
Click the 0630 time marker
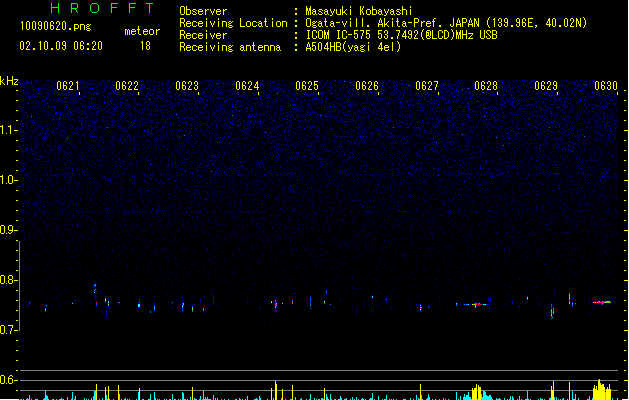click(x=606, y=86)
